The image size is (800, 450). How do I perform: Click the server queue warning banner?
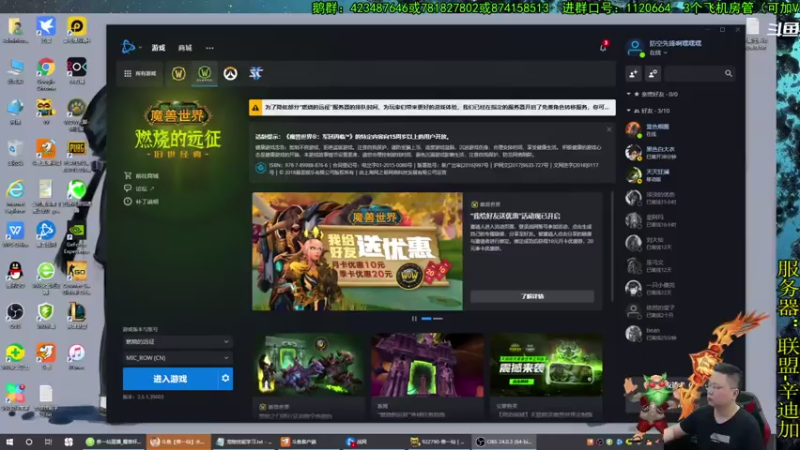click(432, 108)
